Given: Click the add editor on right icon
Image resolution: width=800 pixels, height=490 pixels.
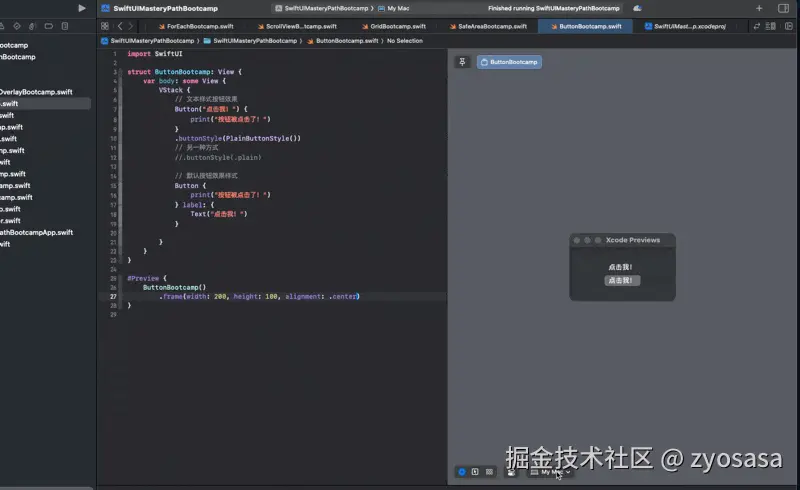Looking at the screenshot, I should [x=789, y=26].
